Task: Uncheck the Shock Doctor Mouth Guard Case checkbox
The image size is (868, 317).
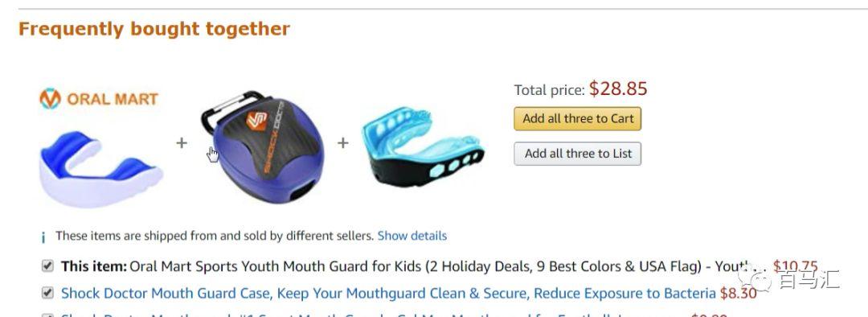Action: (x=47, y=293)
